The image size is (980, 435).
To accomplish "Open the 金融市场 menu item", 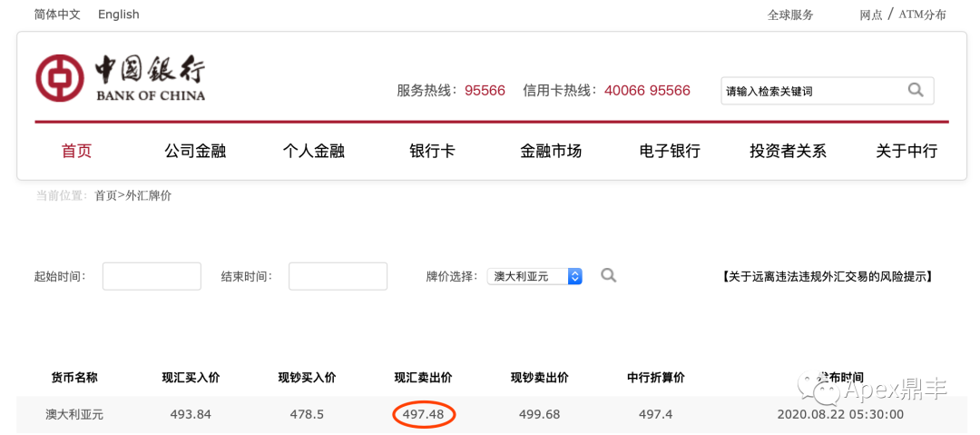I will tap(551, 151).
